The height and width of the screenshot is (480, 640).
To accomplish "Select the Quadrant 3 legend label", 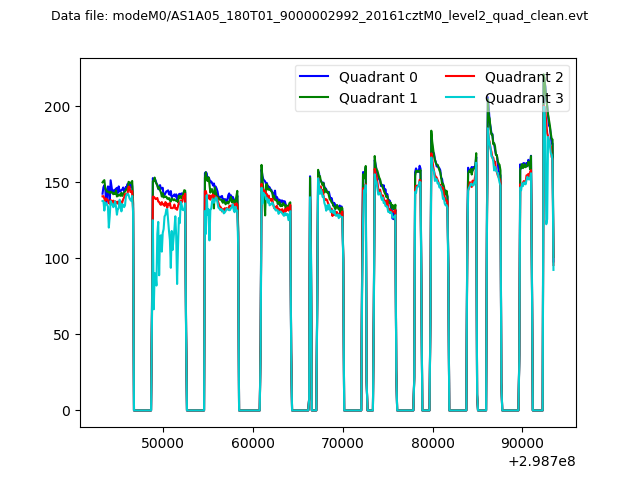I will [x=524, y=99].
